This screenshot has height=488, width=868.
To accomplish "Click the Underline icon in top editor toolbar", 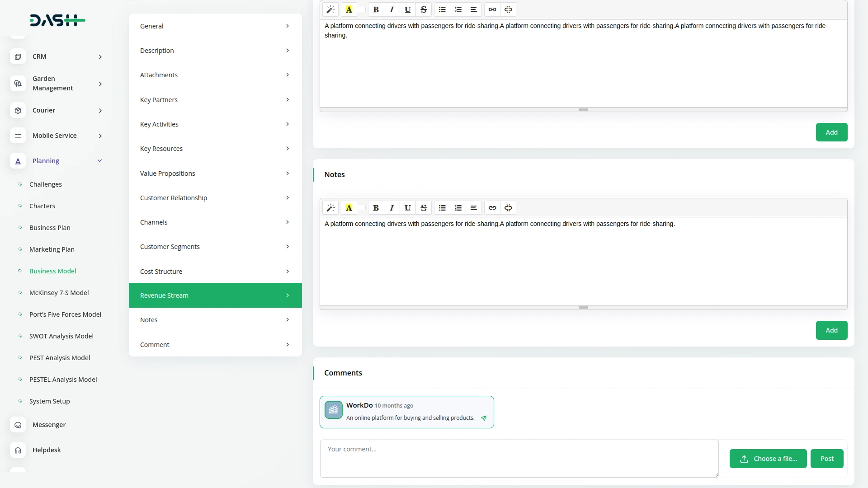I will (407, 9).
